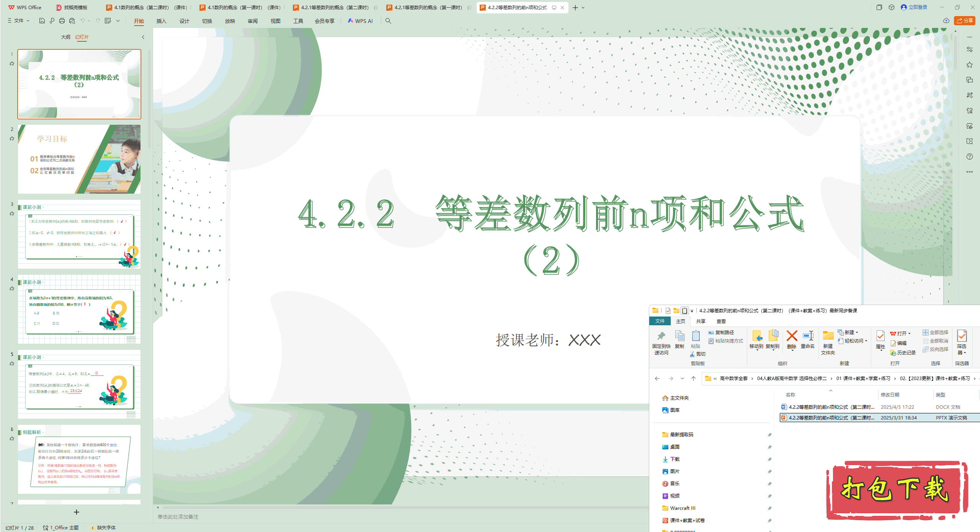Click Explorer Up directory arrow
Image resolution: width=980 pixels, height=532 pixels.
693,379
